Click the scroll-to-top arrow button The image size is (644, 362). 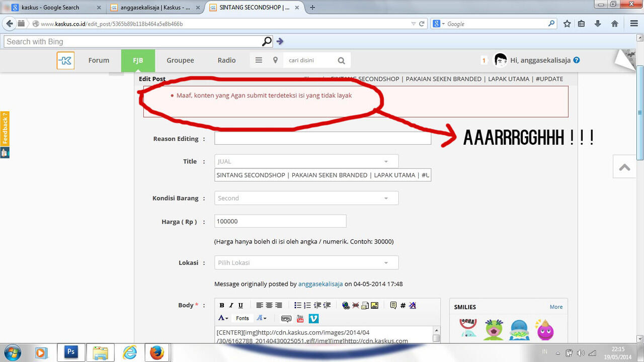point(625,167)
